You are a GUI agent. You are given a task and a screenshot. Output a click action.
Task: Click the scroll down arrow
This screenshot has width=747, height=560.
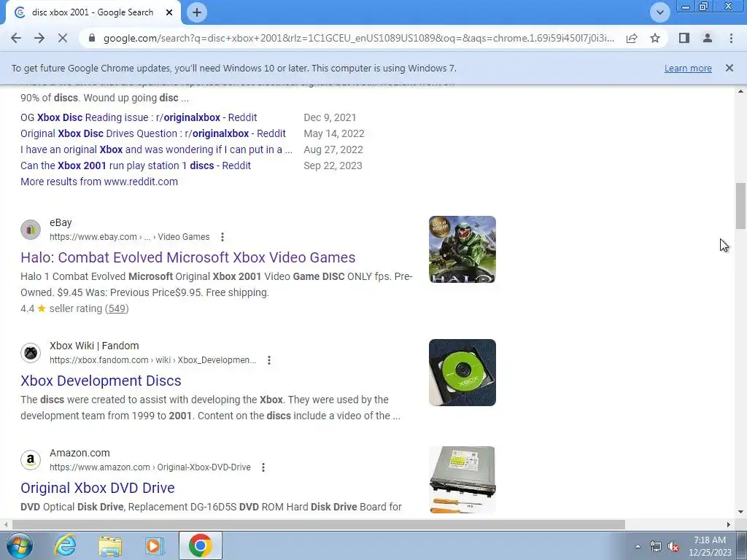pos(740,513)
